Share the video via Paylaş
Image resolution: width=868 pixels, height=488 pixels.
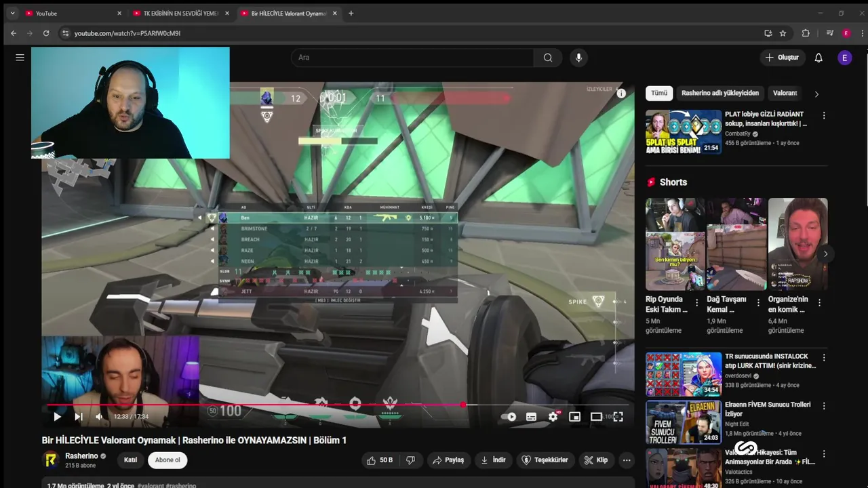pyautogui.click(x=448, y=460)
